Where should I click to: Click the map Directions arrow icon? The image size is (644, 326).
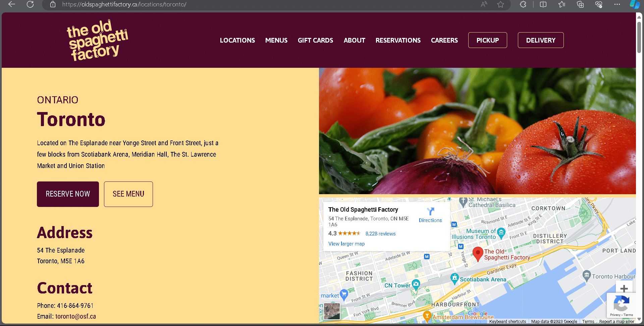coord(430,211)
